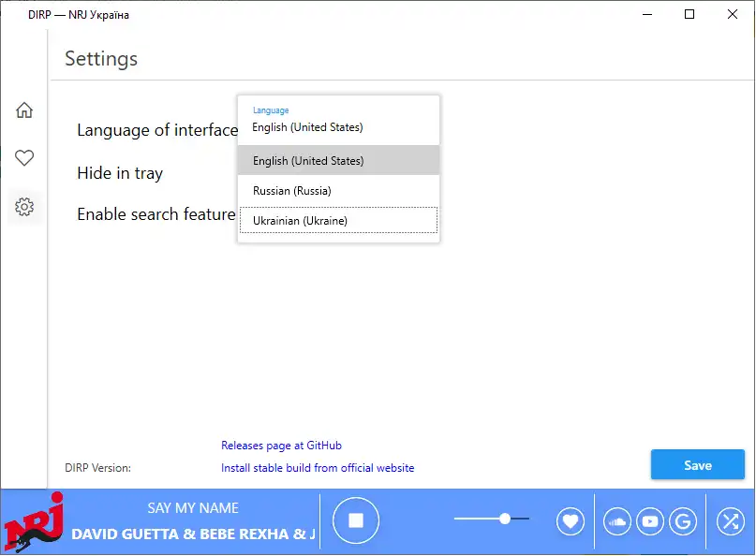Click the Language of interface label

[x=157, y=130]
